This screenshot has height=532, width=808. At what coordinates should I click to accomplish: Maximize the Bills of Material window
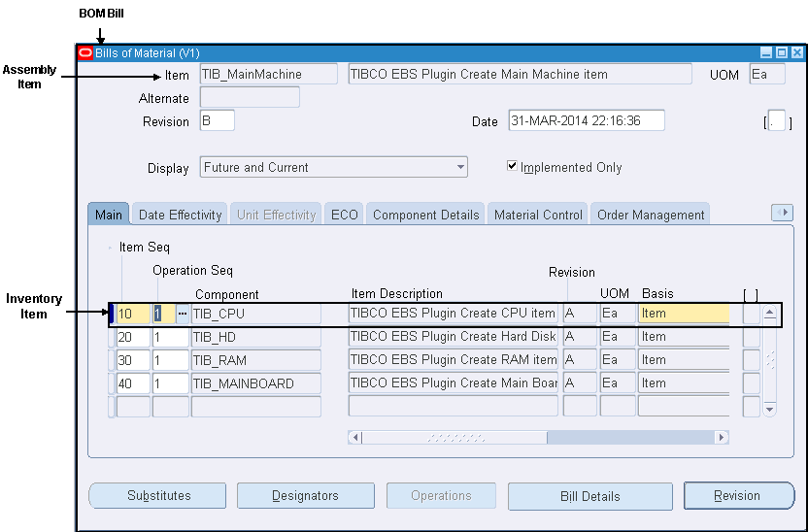coord(782,52)
